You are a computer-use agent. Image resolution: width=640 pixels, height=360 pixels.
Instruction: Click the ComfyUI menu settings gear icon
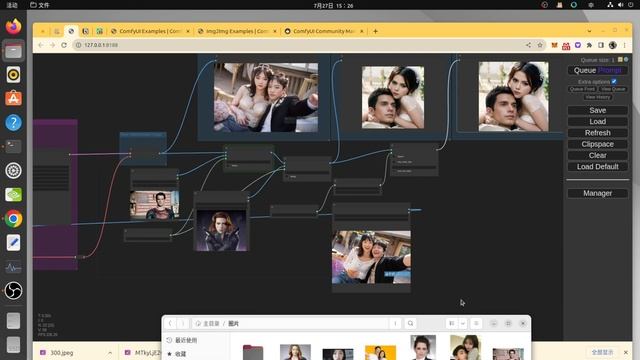tap(626, 60)
